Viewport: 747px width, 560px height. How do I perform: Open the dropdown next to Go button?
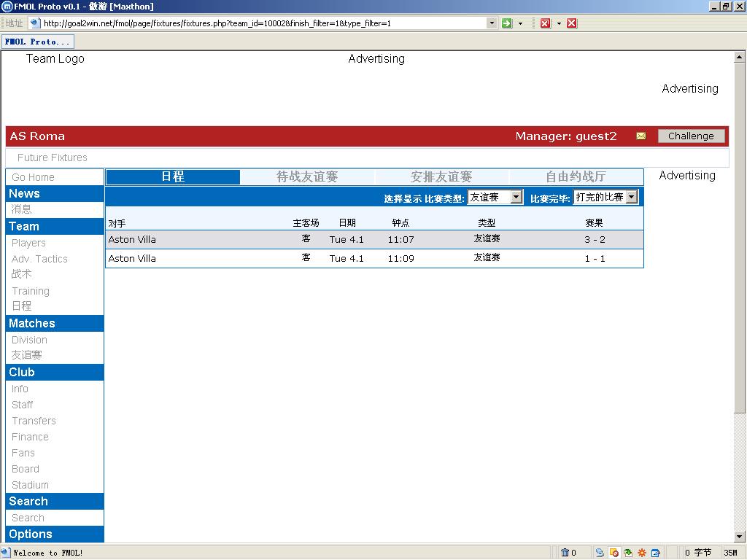pos(520,23)
